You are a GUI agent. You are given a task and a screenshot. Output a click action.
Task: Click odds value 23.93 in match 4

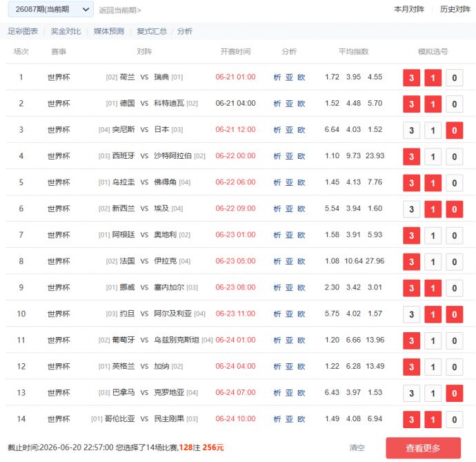coord(375,156)
